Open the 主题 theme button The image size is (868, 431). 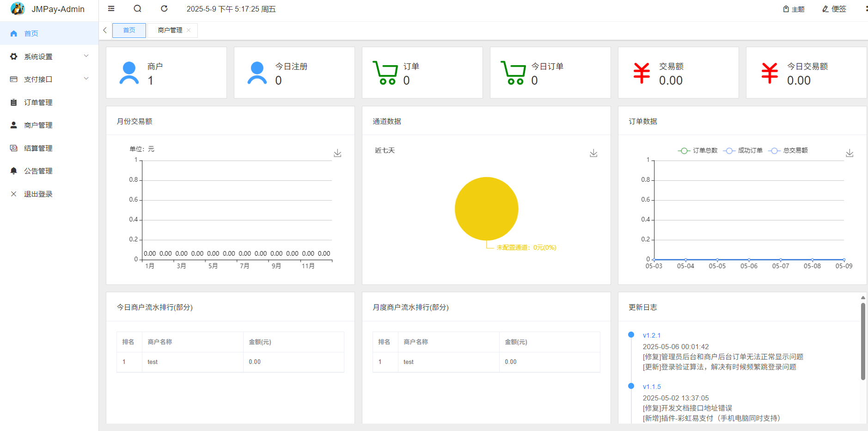[x=794, y=9]
